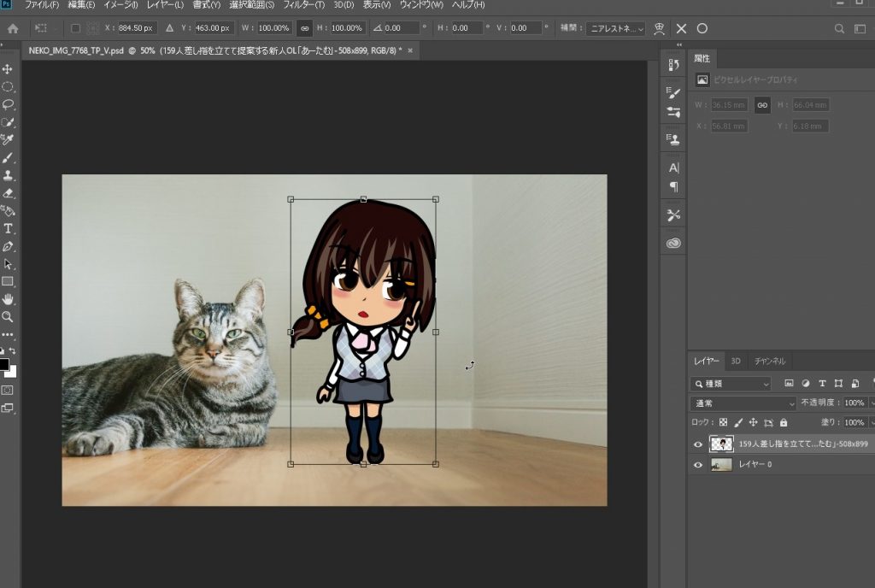The image size is (875, 588).
Task: Select the Move tool
Action: pyautogui.click(x=9, y=69)
